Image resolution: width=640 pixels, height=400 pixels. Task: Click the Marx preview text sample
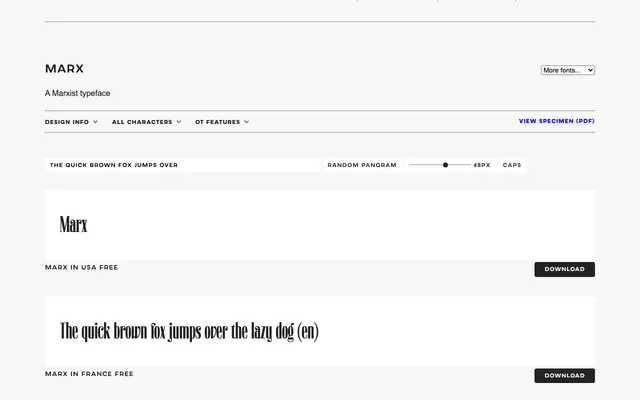(x=73, y=224)
